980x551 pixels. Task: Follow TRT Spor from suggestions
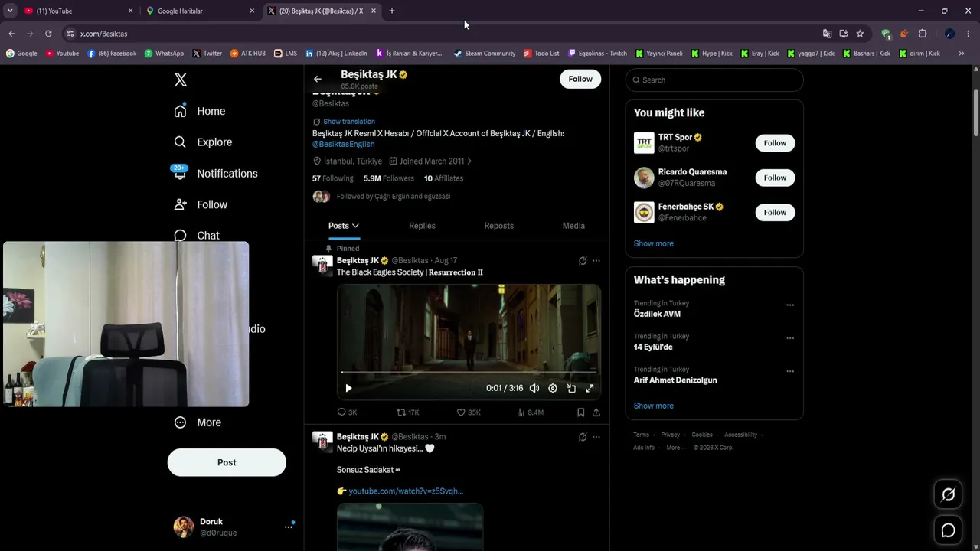(775, 143)
